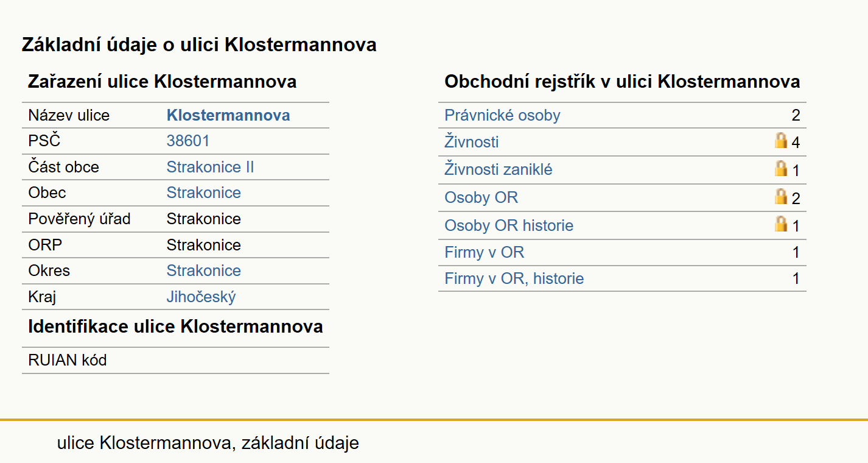Open the Klostermannova street name link
The width and height of the screenshot is (868, 463).
tap(228, 115)
